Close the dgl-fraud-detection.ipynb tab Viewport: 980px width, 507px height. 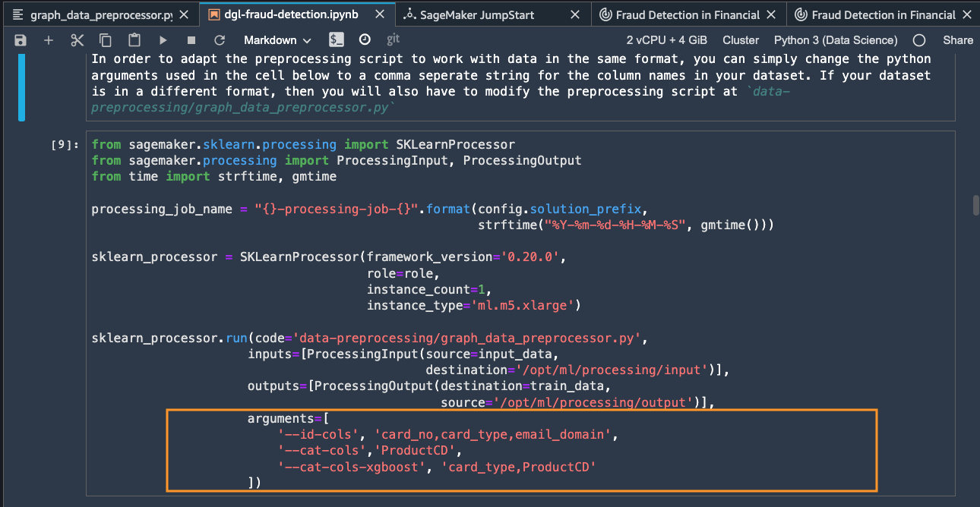point(376,14)
